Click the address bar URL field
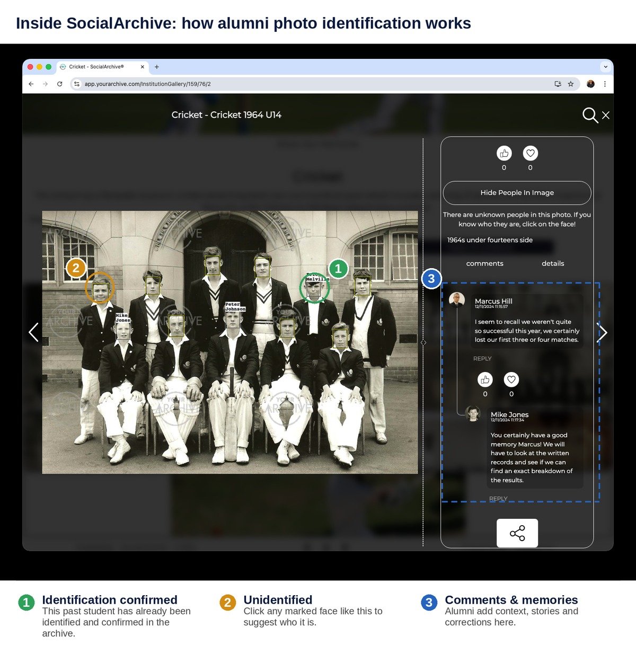 pos(324,84)
